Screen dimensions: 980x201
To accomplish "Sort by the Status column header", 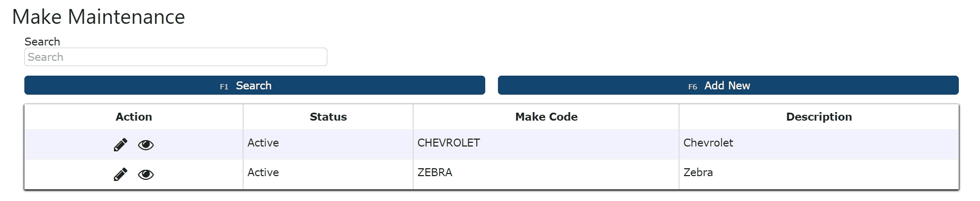I will [328, 117].
